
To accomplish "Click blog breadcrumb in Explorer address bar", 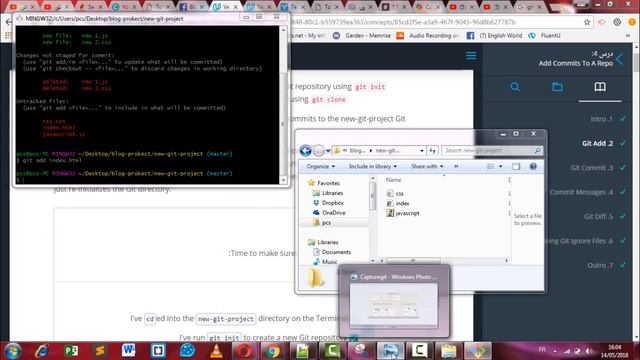I will click(x=357, y=151).
